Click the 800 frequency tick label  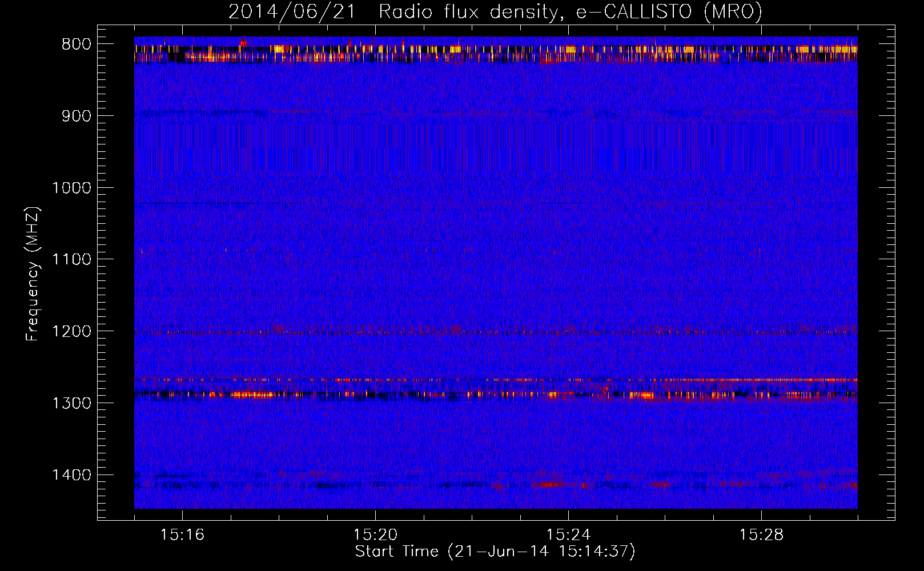click(x=76, y=45)
